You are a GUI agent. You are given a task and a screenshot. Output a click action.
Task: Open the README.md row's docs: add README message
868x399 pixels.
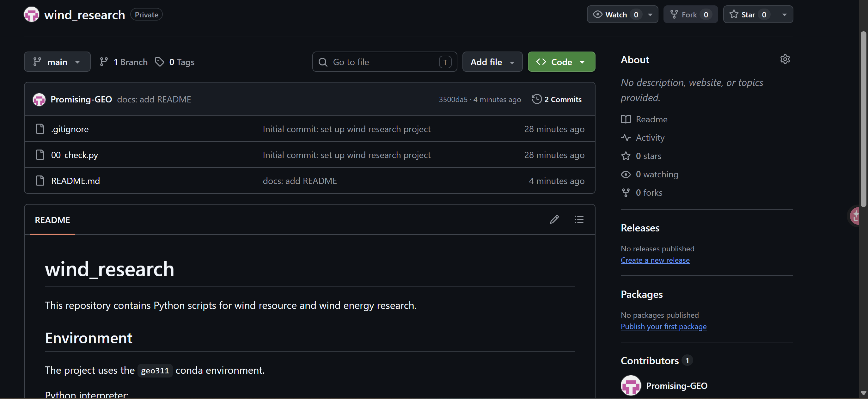pyautogui.click(x=300, y=181)
